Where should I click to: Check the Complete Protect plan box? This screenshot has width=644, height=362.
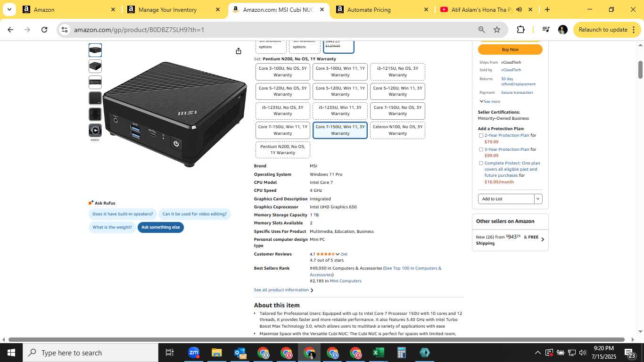pyautogui.click(x=481, y=163)
